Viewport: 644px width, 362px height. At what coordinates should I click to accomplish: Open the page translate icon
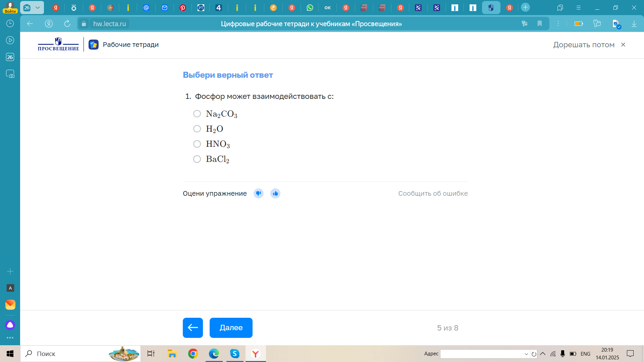tap(525, 23)
